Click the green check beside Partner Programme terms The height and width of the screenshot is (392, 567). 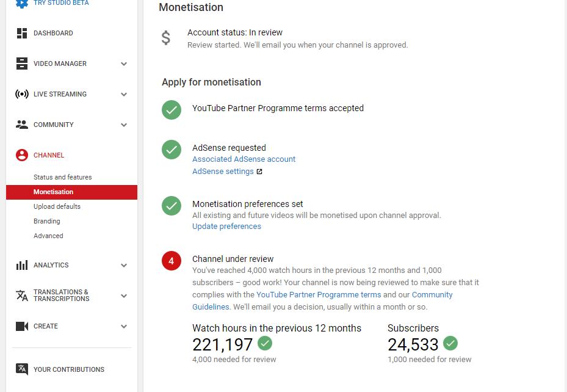tap(172, 110)
